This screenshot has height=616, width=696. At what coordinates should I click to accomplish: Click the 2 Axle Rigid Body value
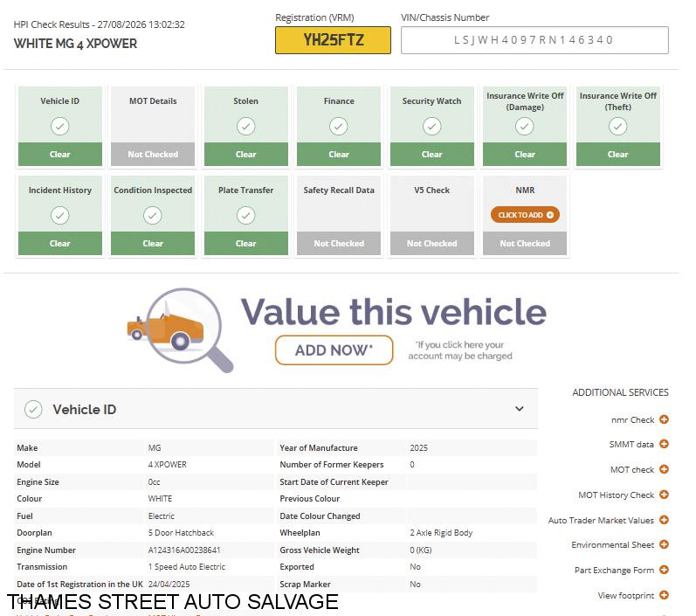(441, 532)
